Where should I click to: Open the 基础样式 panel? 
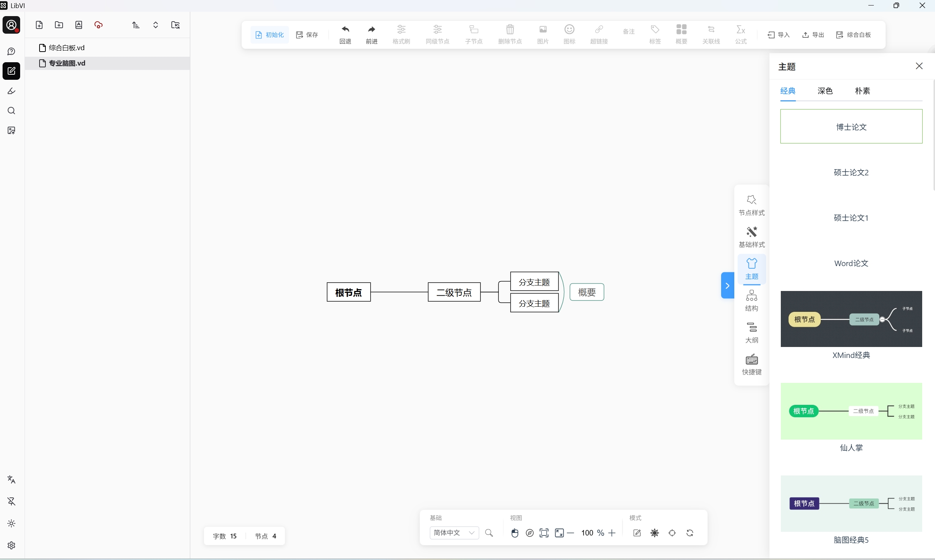(x=752, y=237)
